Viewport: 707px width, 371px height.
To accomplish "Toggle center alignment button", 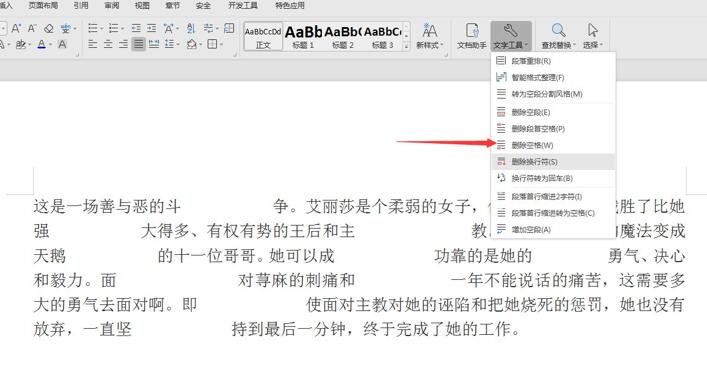I will 108,44.
